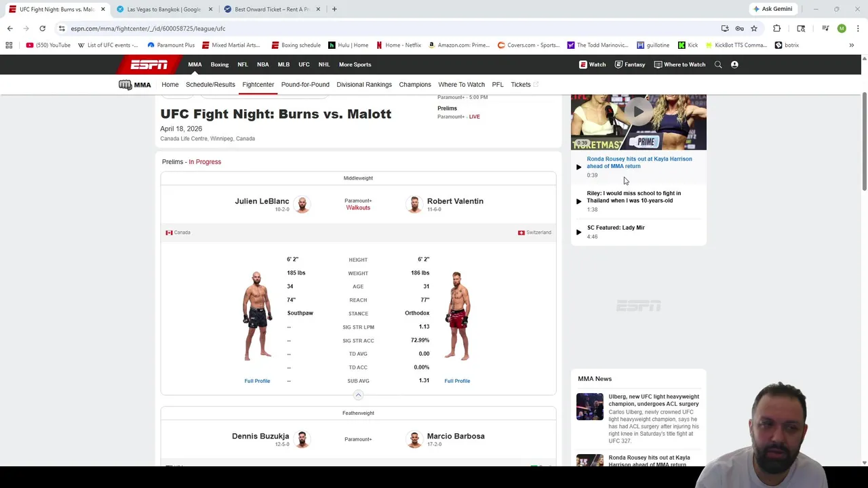Open the Divisional Rankings tab
This screenshot has width=868, height=488.
[364, 85]
